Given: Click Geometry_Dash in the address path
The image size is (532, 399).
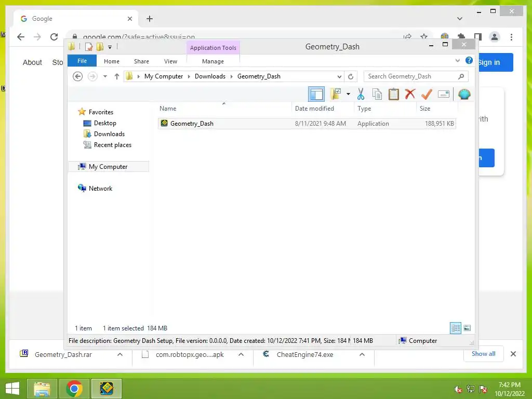Looking at the screenshot, I should coord(259,76).
